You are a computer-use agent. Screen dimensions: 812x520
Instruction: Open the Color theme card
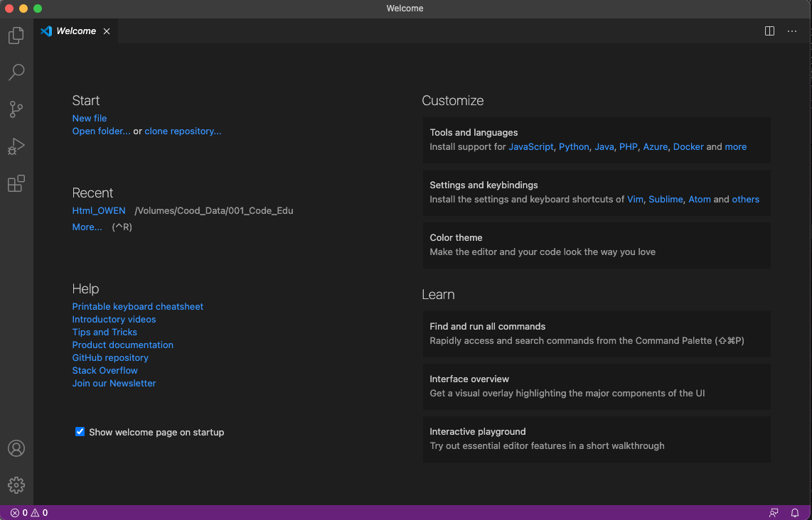(x=597, y=245)
